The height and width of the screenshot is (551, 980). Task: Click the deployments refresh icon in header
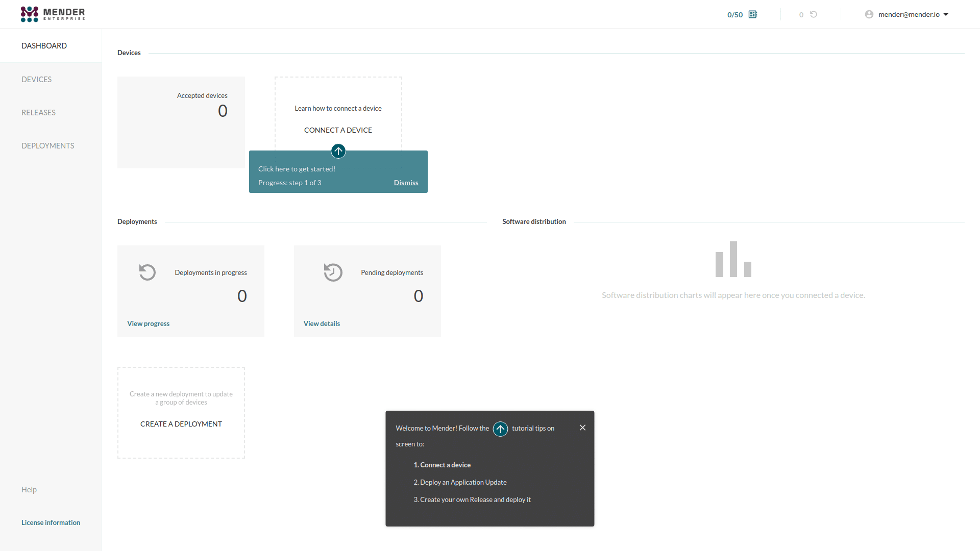pos(814,14)
